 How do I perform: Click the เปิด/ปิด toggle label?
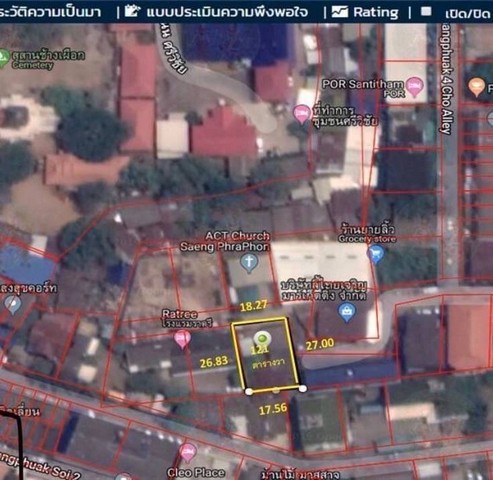coord(469,13)
